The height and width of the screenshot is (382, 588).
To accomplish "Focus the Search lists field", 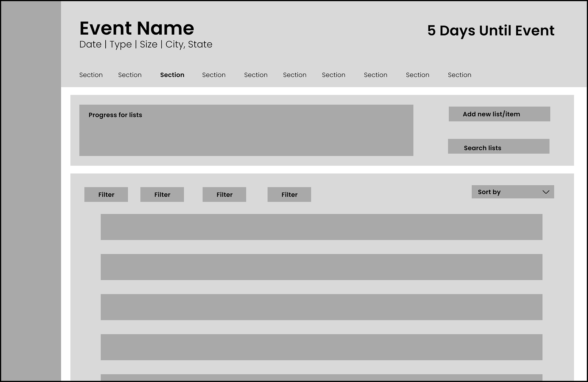I will point(498,146).
